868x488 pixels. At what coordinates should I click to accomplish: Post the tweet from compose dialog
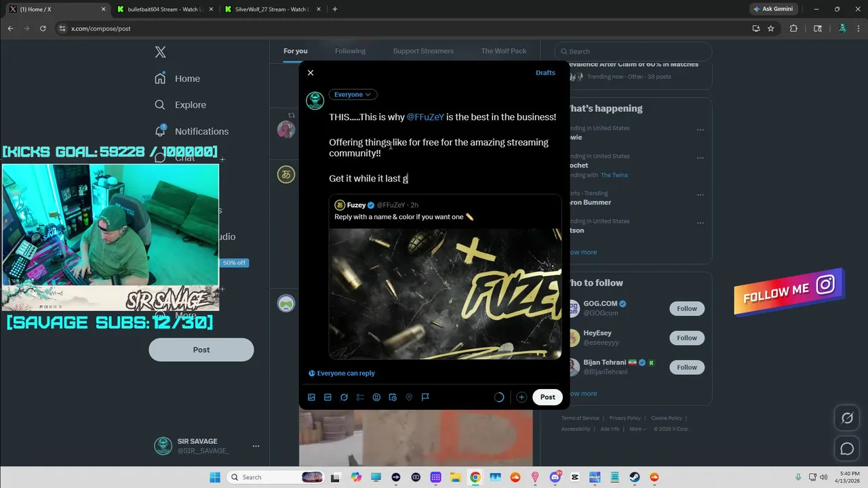(547, 397)
